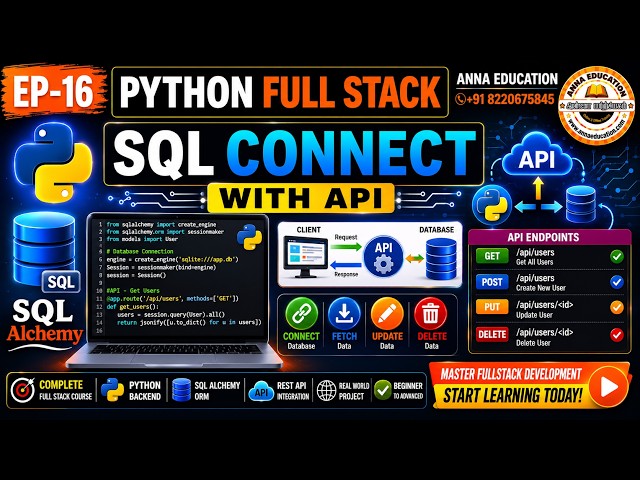640x480 pixels.
Task: Click the orange checkmark in the PUT row
Action: click(617, 307)
